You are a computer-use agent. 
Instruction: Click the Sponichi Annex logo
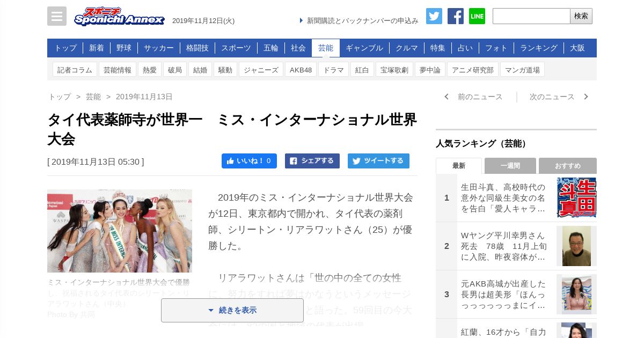(119, 17)
